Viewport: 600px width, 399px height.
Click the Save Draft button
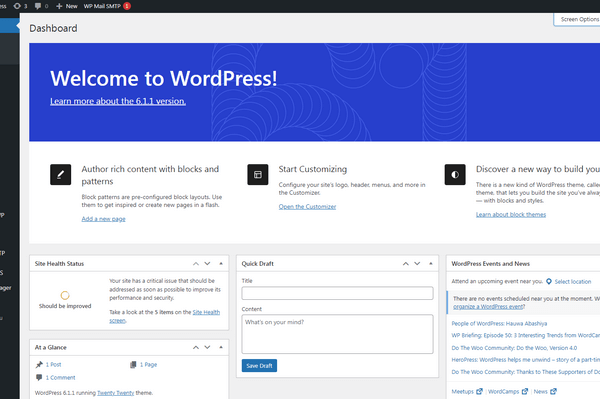(x=259, y=366)
